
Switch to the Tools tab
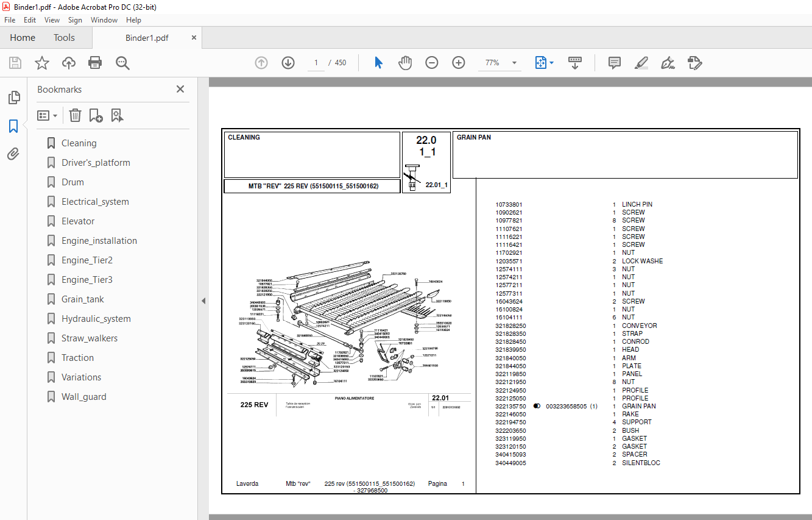64,38
